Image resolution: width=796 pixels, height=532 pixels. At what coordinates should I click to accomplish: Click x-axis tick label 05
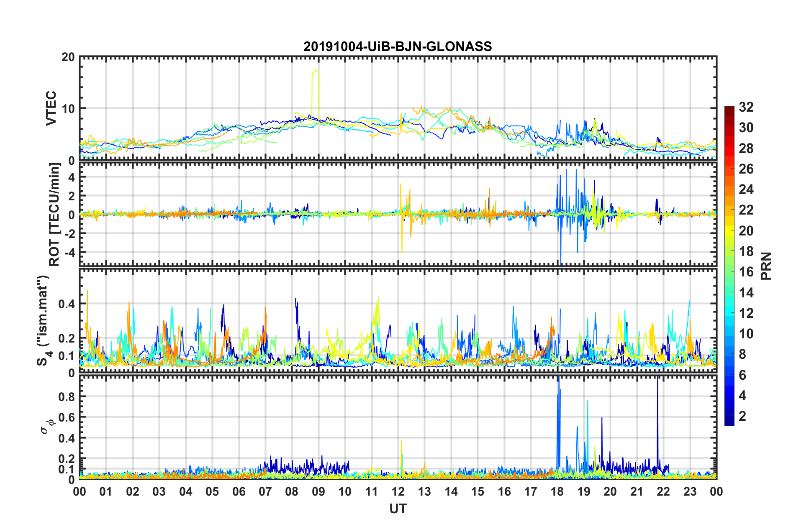(x=212, y=491)
